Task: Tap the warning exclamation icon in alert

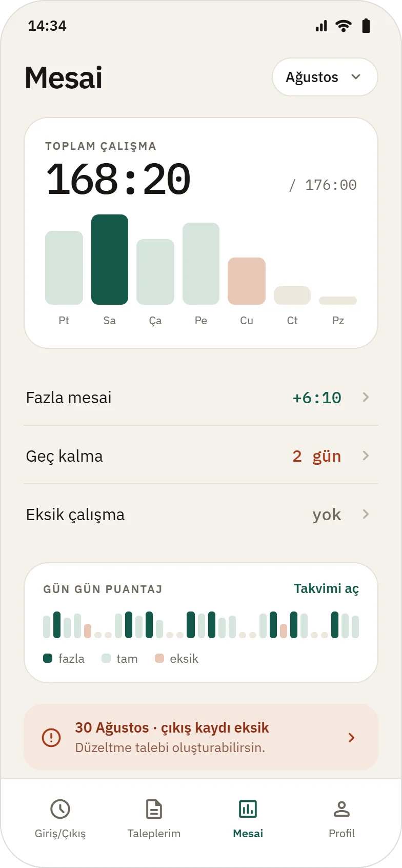Action: (51, 738)
